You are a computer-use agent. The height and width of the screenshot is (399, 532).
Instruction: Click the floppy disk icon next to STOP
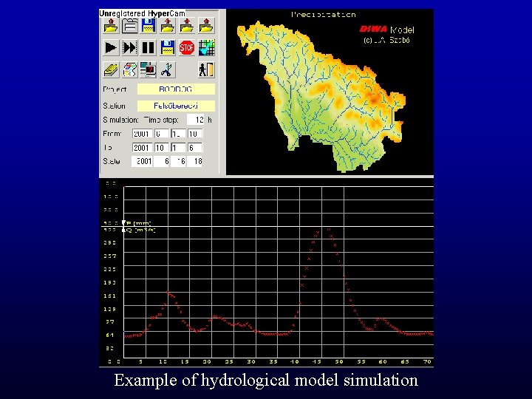[x=168, y=47]
